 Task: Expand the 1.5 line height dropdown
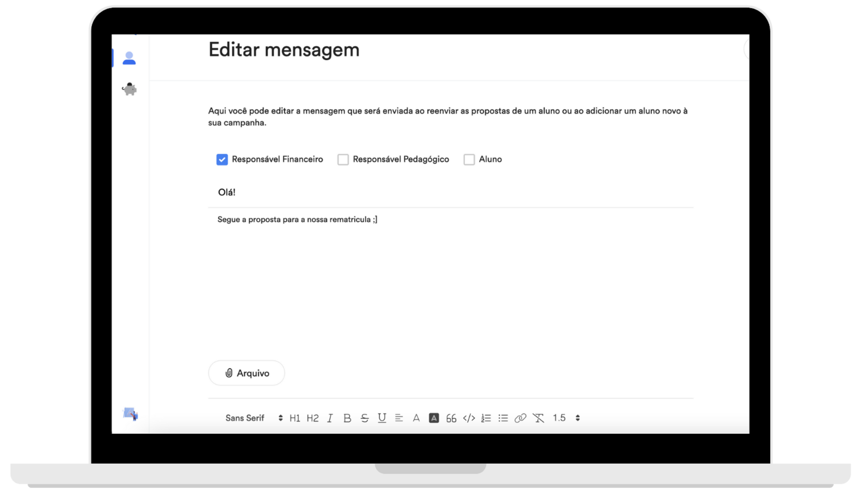coord(566,418)
